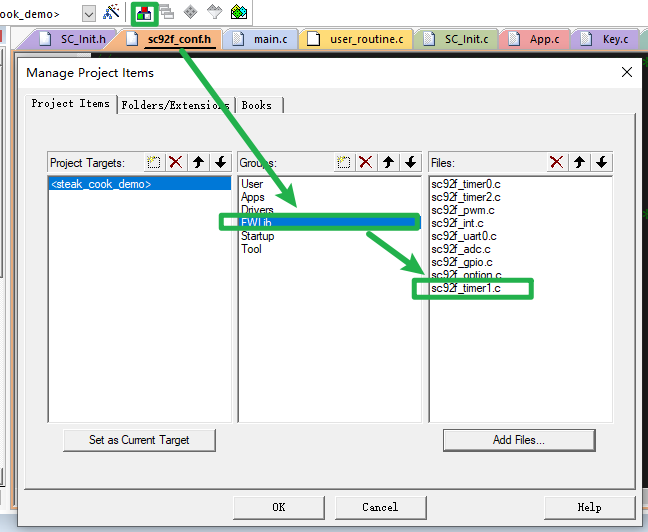648x532 pixels.
Task: Open the main.c editor tab
Action: (x=260, y=39)
